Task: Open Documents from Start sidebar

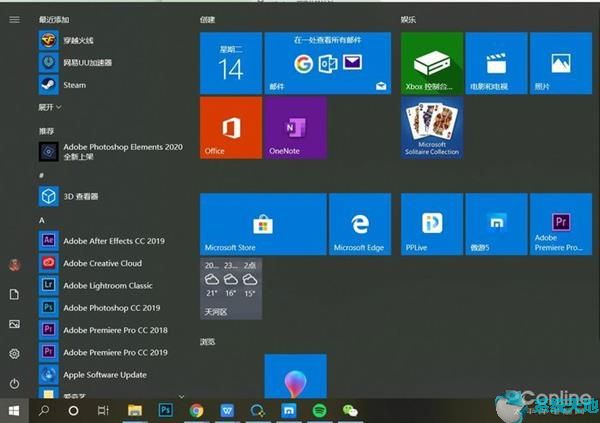Action: [x=14, y=294]
